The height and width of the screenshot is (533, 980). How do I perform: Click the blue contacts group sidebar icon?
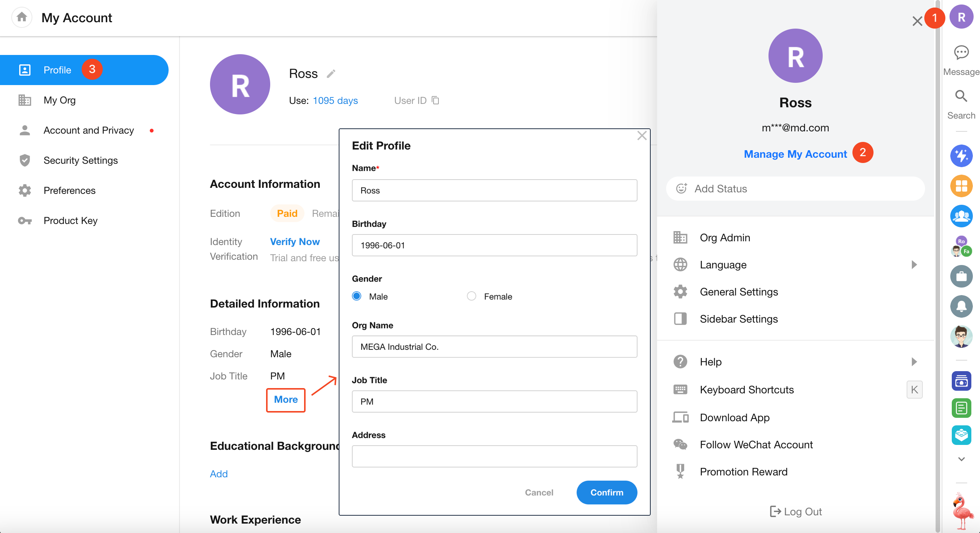(x=961, y=216)
